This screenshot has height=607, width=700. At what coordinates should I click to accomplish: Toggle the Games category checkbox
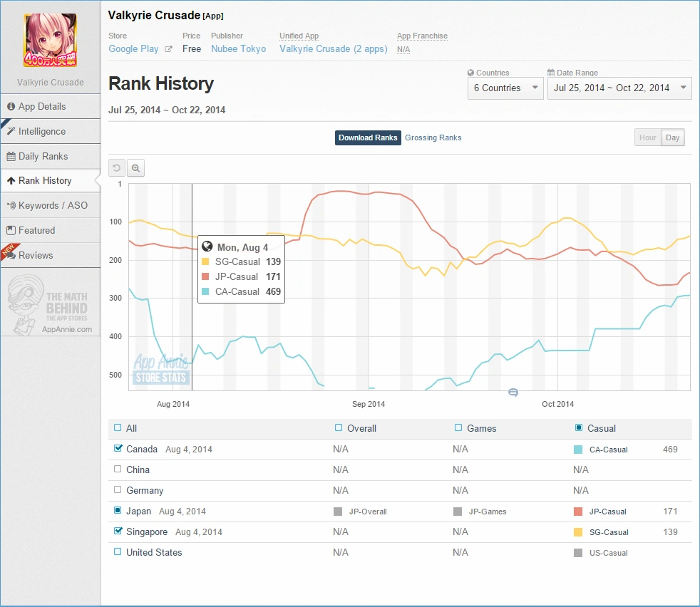458,427
